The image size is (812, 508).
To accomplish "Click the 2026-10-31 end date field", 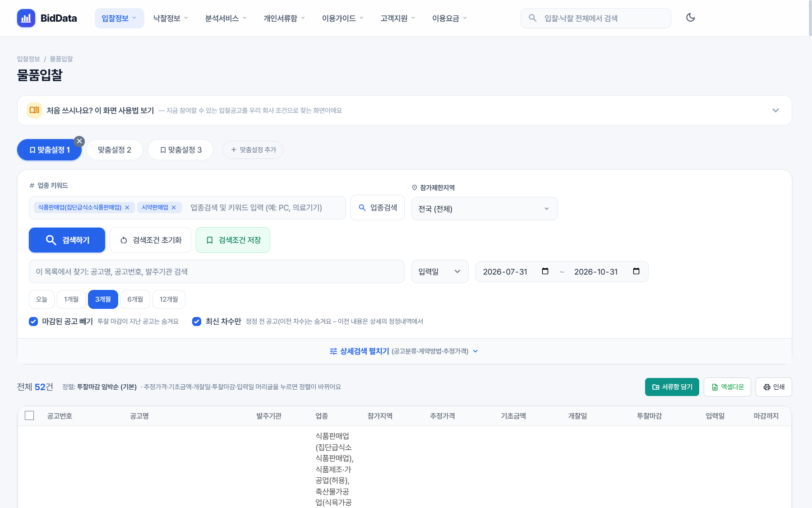I will [607, 271].
